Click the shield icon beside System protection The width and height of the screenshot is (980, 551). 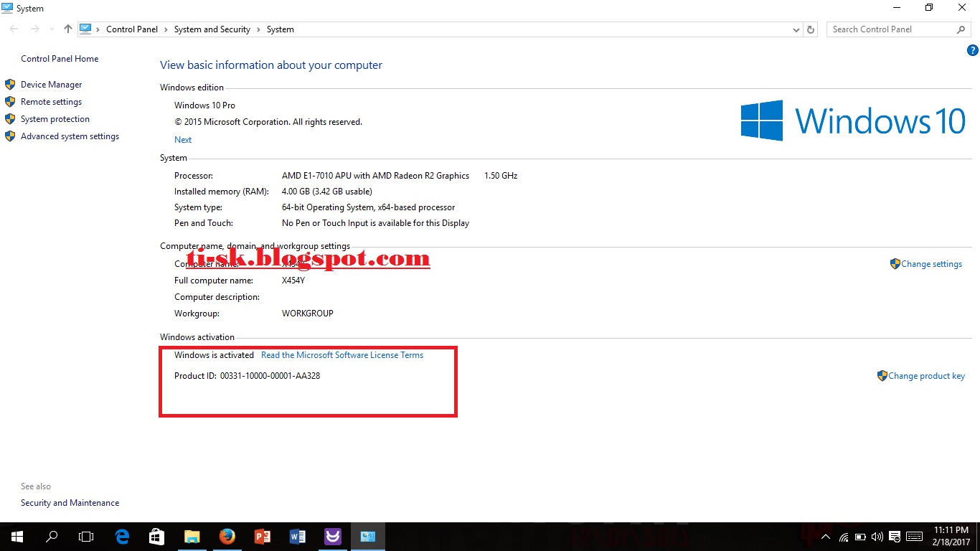pos(10,119)
